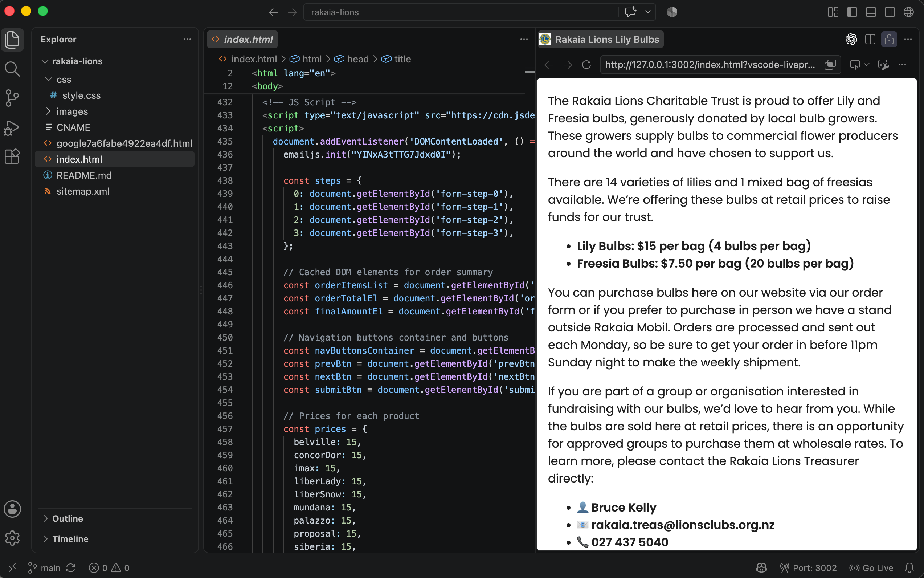Screen dimensions: 924x578
Task: Click Port: 3002 in the status bar
Action: (808, 568)
